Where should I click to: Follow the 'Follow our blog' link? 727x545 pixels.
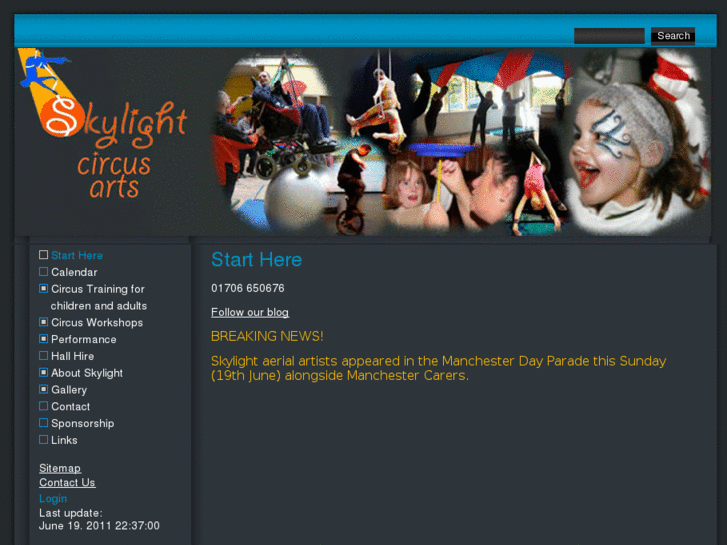pyautogui.click(x=250, y=312)
